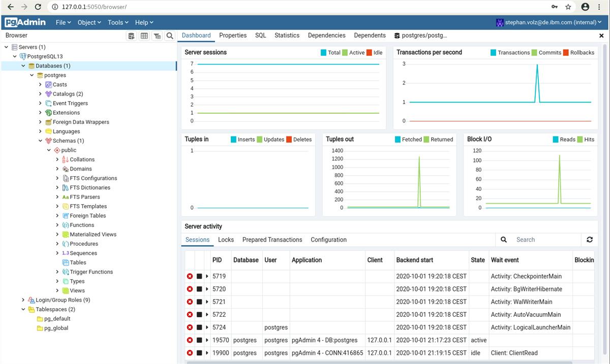Expand details row for PID 5724
Screen dimensions: 610x364
pyautogui.click(x=207, y=327)
